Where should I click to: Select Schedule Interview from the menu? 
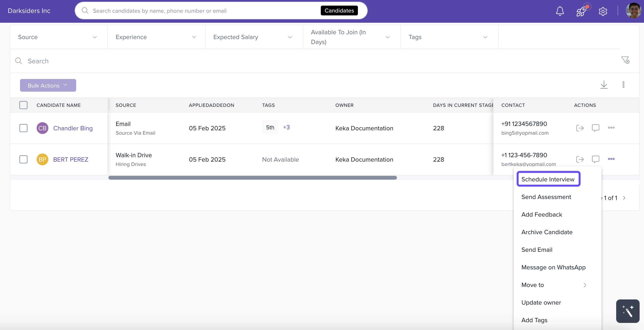[x=548, y=179]
